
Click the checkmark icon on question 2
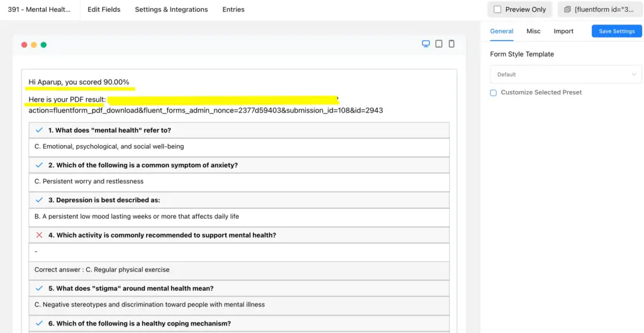(x=40, y=165)
